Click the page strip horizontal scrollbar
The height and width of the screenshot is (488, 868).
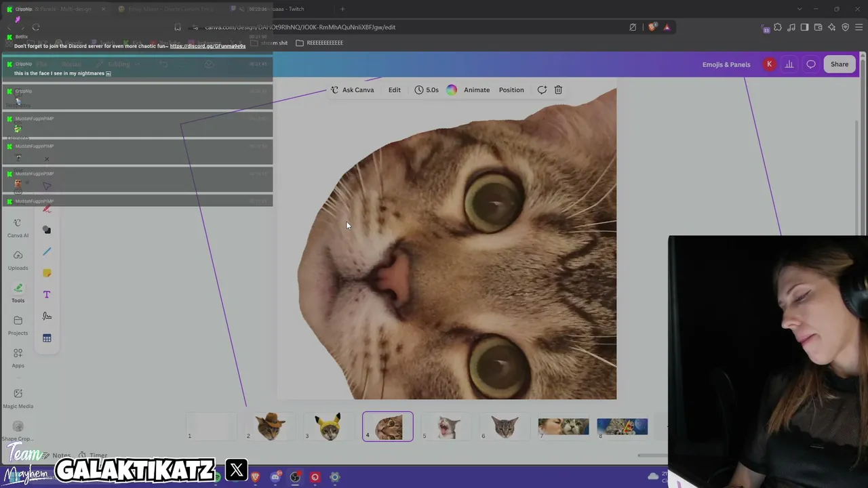(x=652, y=455)
